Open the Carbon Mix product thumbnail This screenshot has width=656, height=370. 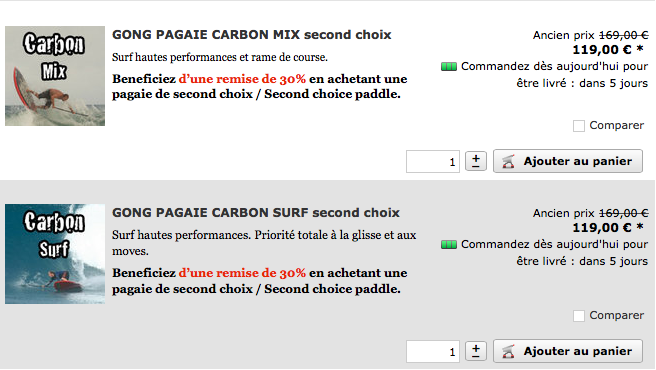pyautogui.click(x=55, y=76)
